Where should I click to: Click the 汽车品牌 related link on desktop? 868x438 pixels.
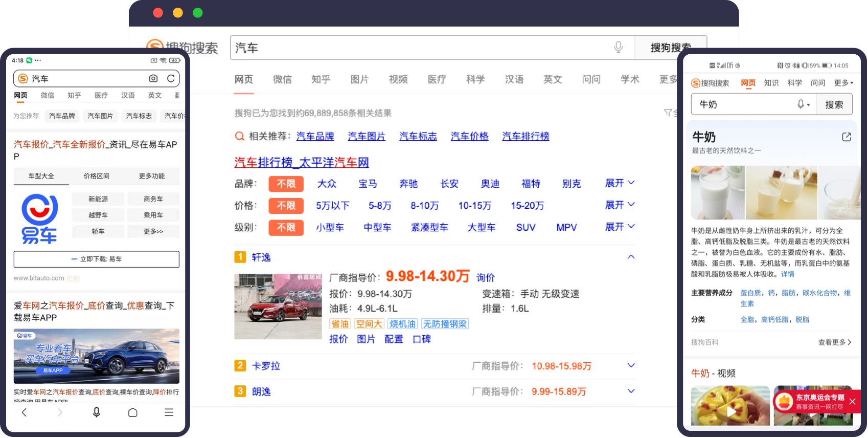point(315,136)
